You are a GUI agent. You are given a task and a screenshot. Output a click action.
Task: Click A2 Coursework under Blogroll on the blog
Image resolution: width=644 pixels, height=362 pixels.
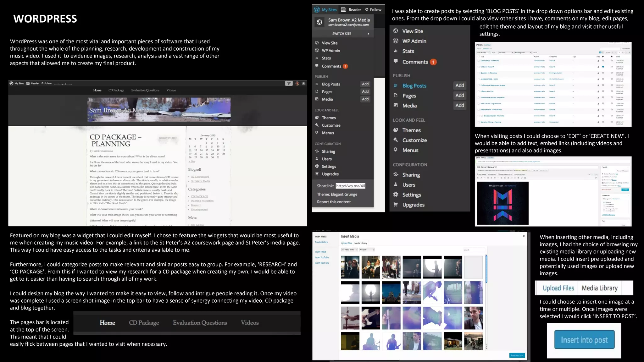point(200,177)
